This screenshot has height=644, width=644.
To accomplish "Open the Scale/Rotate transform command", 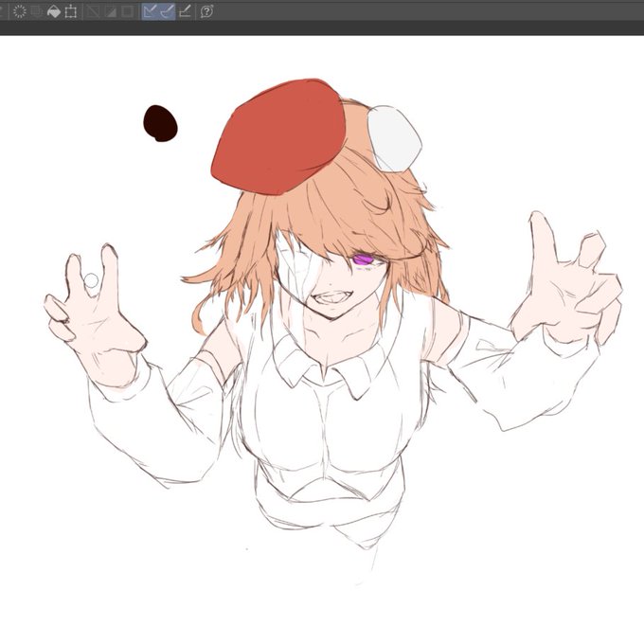I will point(71,11).
